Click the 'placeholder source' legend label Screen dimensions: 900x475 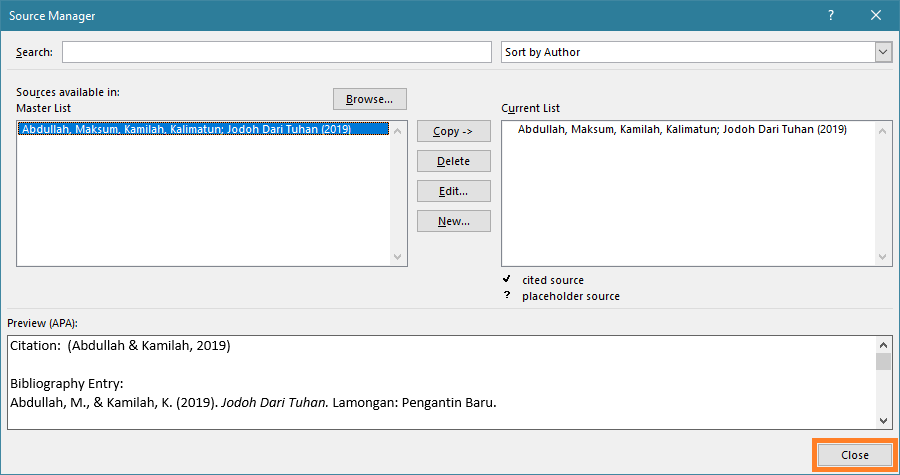(571, 296)
